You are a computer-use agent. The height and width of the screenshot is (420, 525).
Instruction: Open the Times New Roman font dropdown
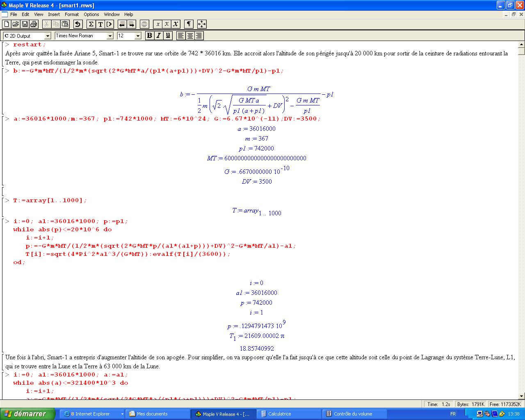tap(110, 36)
